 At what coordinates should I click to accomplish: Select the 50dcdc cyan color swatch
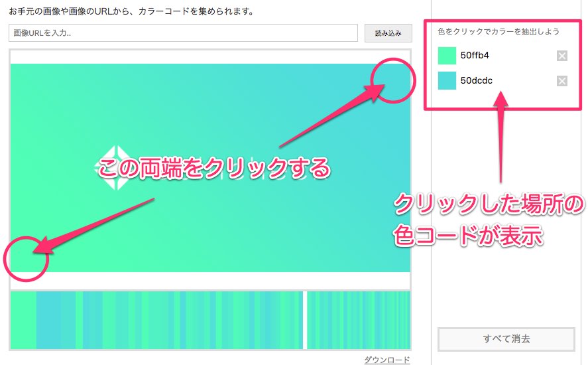447,80
